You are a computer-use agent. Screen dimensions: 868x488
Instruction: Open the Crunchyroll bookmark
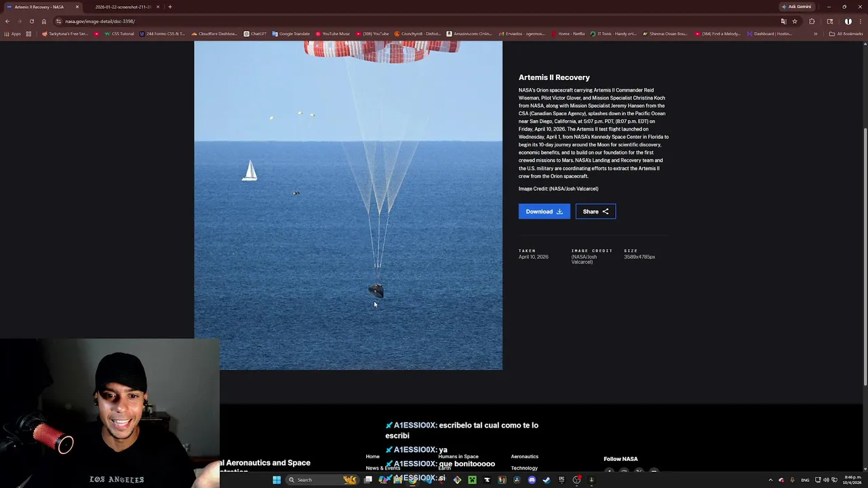[417, 34]
